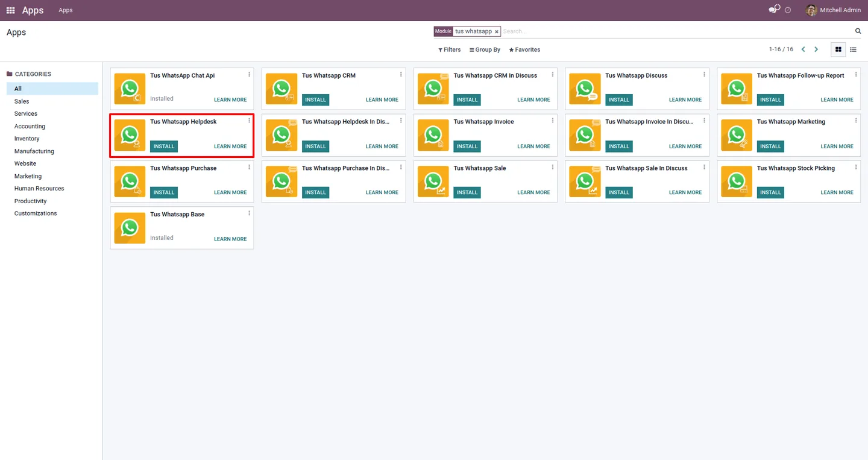Click the Tus Whatsapp Marketing app icon
868x460 pixels.
click(737, 135)
